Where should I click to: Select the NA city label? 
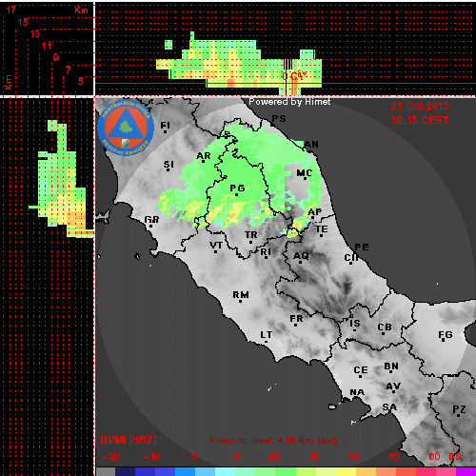coord(357,392)
